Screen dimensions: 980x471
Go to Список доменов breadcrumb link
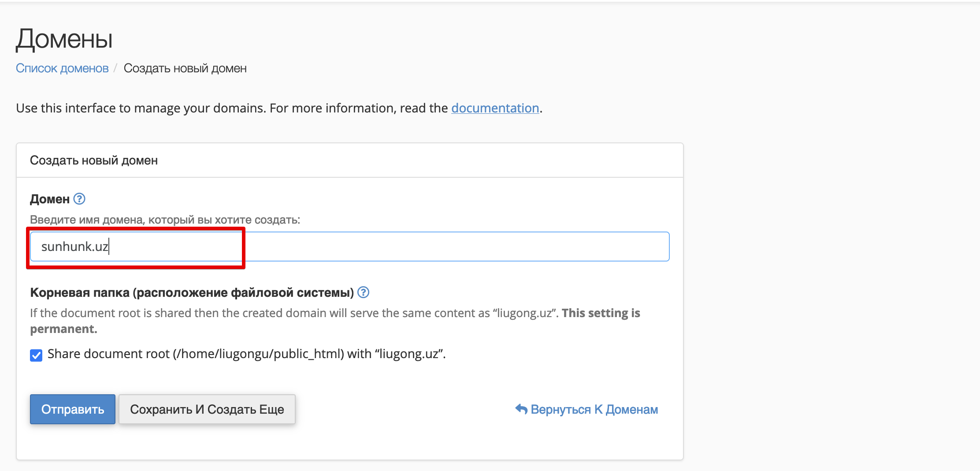(x=62, y=68)
